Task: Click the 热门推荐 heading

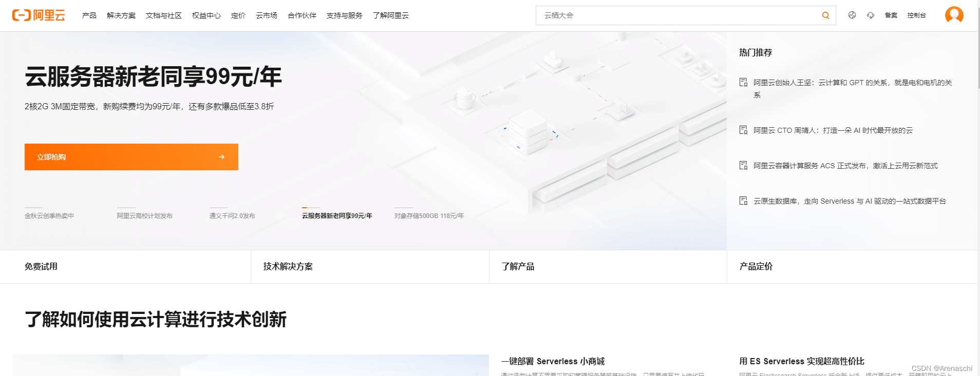Action: tap(756, 52)
